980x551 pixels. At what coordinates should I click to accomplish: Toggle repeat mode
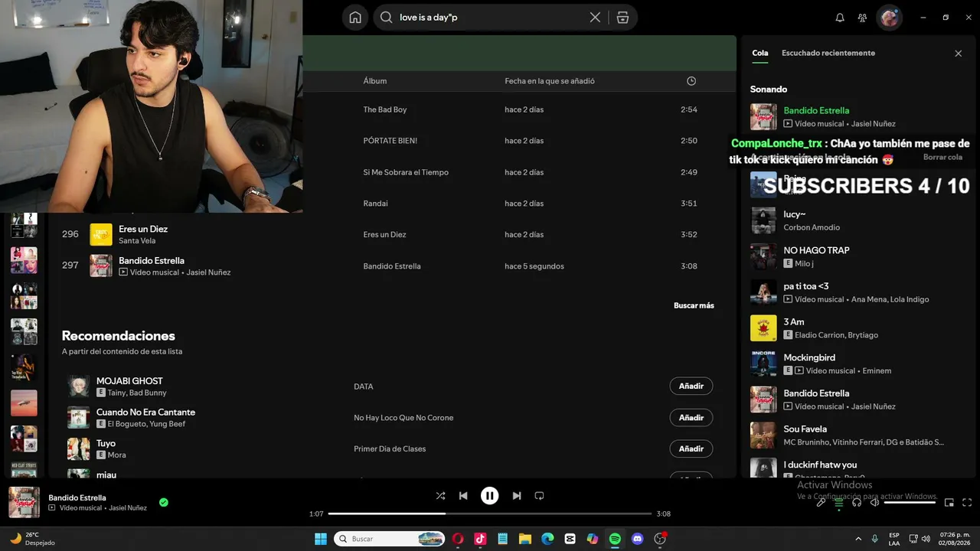(539, 496)
